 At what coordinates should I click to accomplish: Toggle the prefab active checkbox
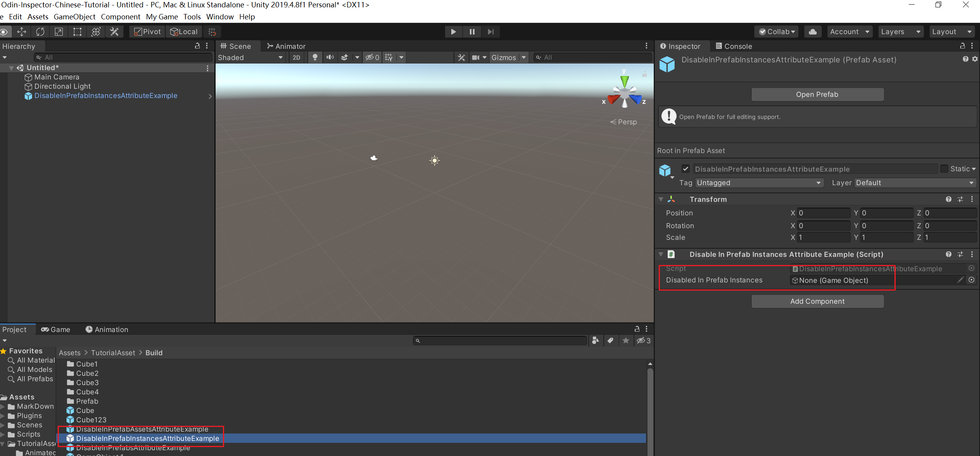click(685, 169)
